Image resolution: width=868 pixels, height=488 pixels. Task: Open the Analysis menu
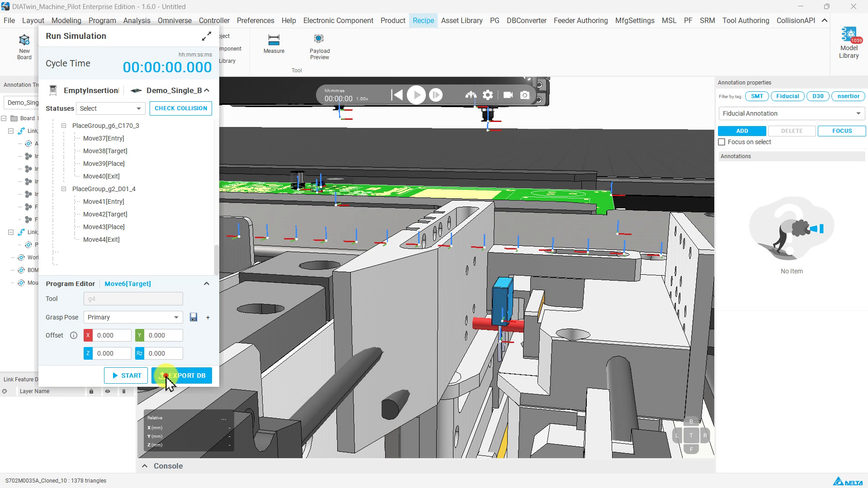[x=137, y=20]
